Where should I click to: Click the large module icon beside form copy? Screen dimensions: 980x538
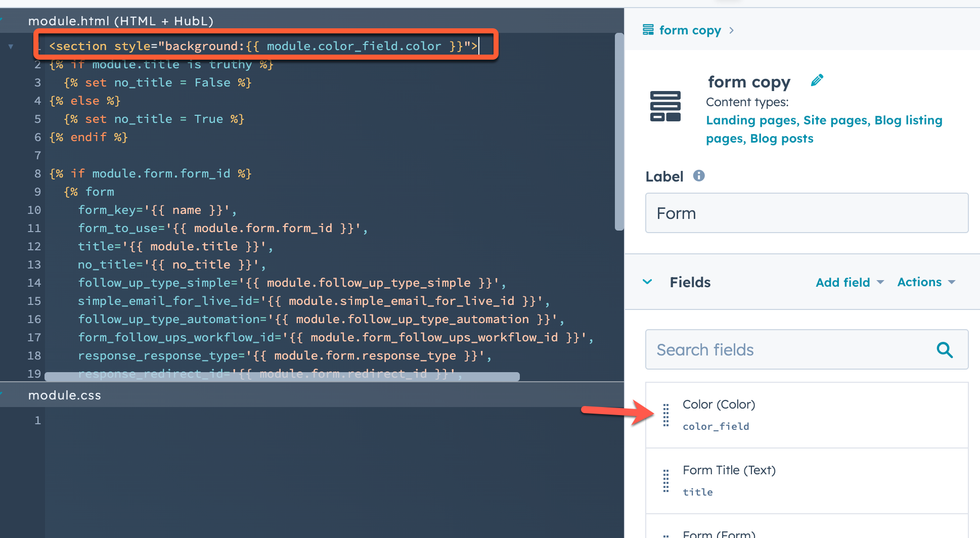[665, 106]
